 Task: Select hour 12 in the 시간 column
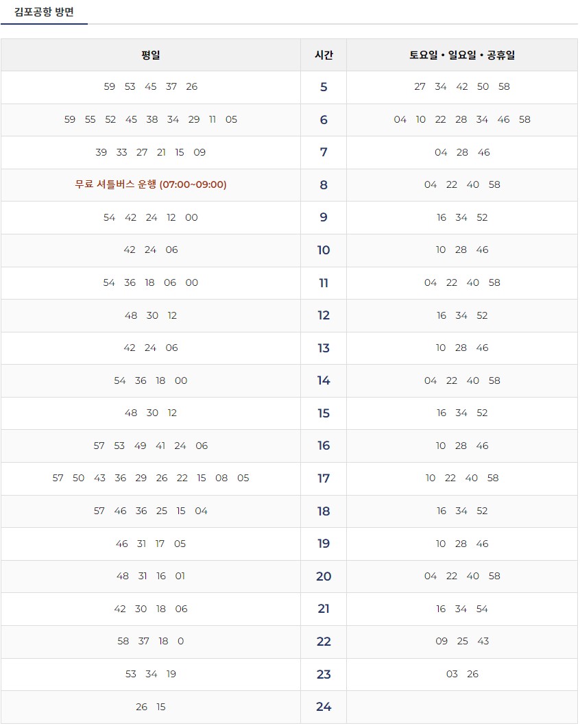323,315
